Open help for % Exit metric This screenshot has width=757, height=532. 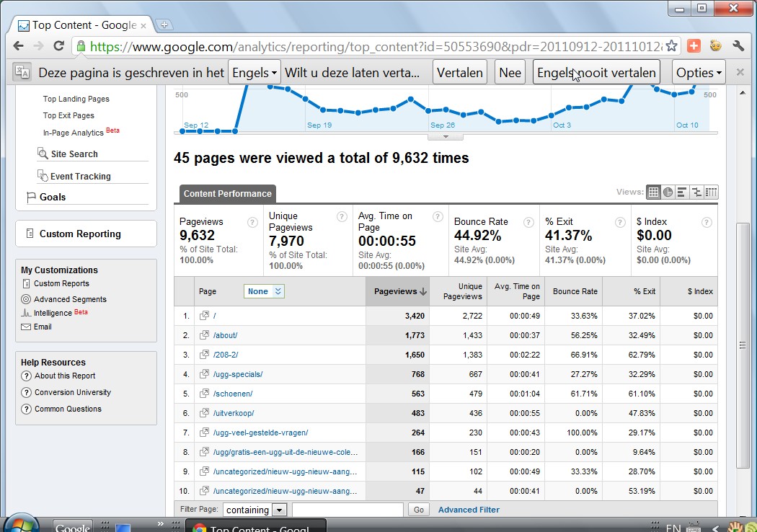(x=620, y=222)
